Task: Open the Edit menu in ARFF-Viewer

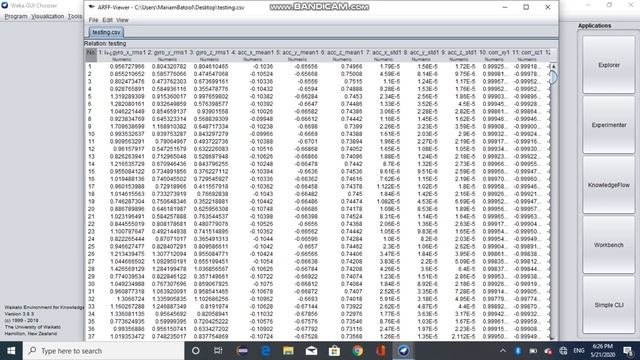Action: [107, 20]
